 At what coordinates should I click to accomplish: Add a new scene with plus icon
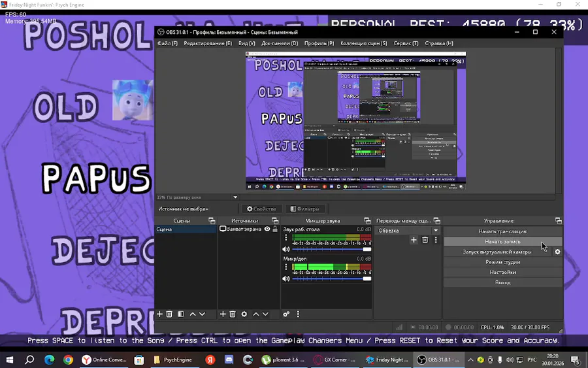click(159, 314)
